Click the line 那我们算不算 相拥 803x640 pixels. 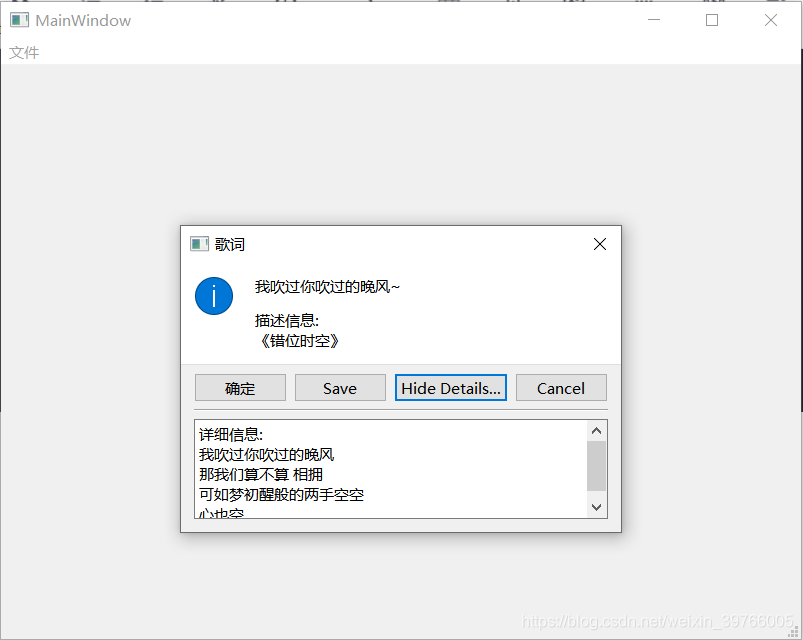261,475
